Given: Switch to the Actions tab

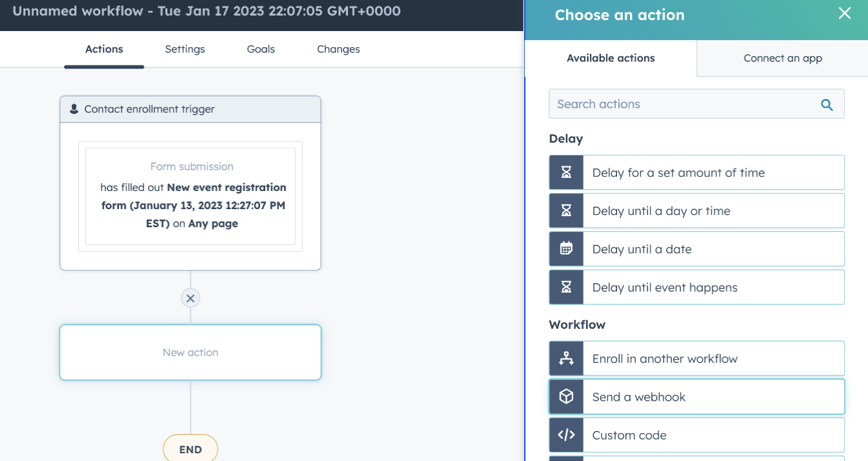Looking at the screenshot, I should [104, 49].
